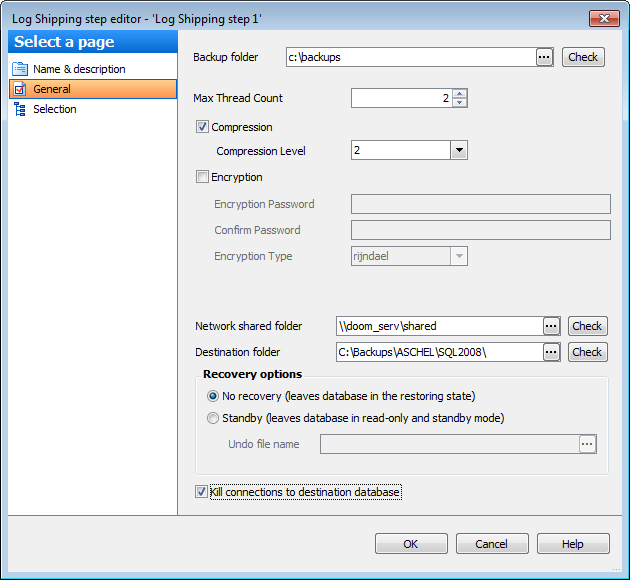Decrease Max Thread Count with down arrow
Image resolution: width=630 pixels, height=580 pixels.
click(460, 102)
